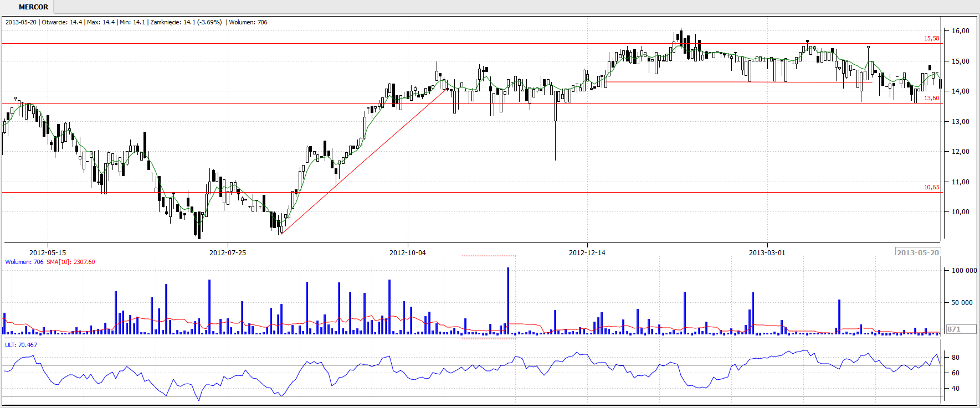The width and height of the screenshot is (980, 408).
Task: Click the Otwarcie: 14.4 header value
Action: [62, 22]
